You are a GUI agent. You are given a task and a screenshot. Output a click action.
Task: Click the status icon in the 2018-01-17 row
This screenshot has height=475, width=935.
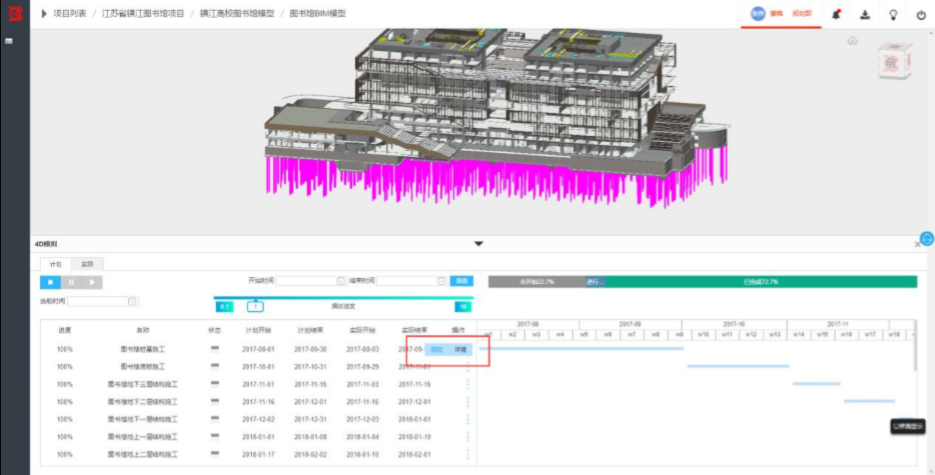tap(215, 454)
